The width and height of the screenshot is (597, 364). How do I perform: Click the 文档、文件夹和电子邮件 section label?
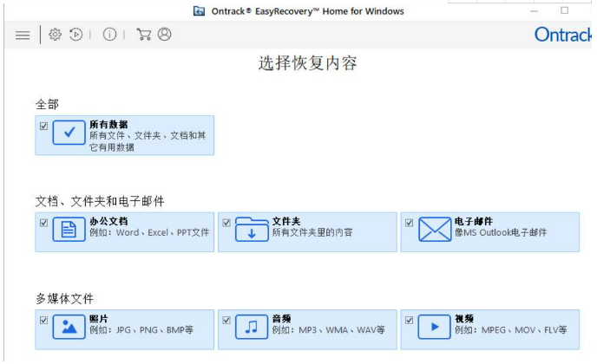click(100, 201)
